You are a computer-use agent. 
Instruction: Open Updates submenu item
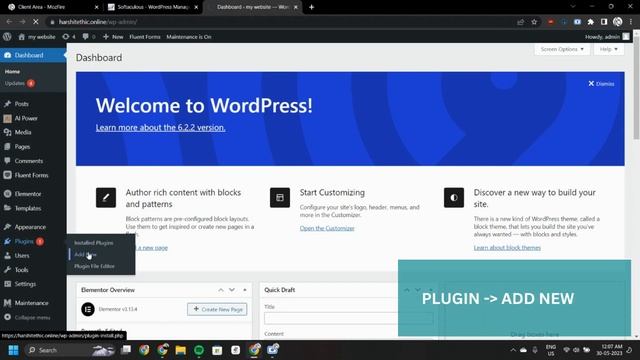coord(19,83)
